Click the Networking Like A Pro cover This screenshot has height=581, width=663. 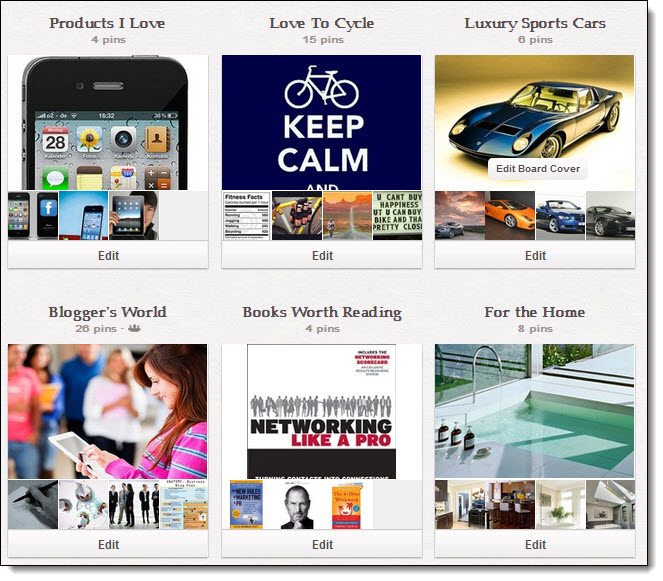pos(321,411)
